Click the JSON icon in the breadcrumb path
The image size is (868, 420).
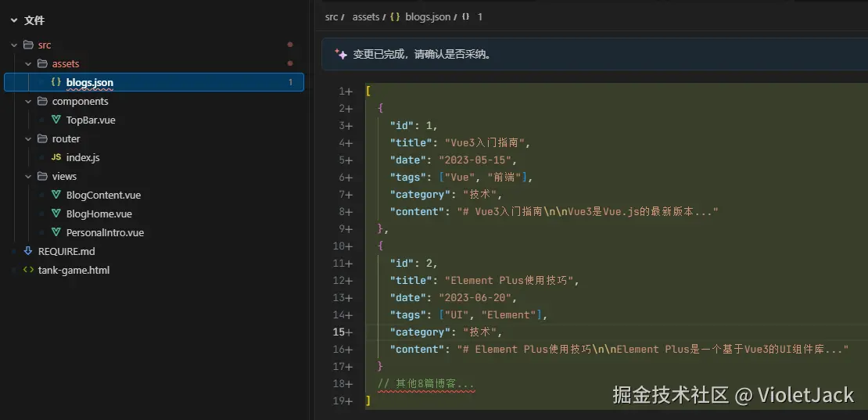coord(395,16)
